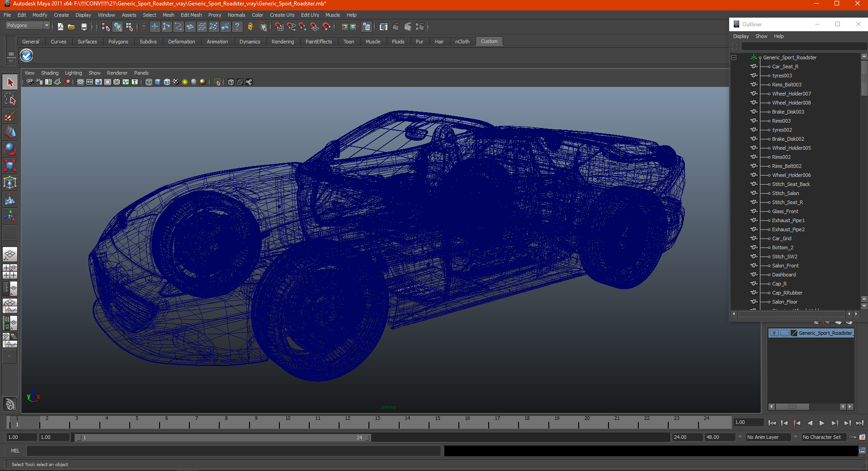
Task: Click the blue checkmark shelf icon
Action: click(x=27, y=56)
